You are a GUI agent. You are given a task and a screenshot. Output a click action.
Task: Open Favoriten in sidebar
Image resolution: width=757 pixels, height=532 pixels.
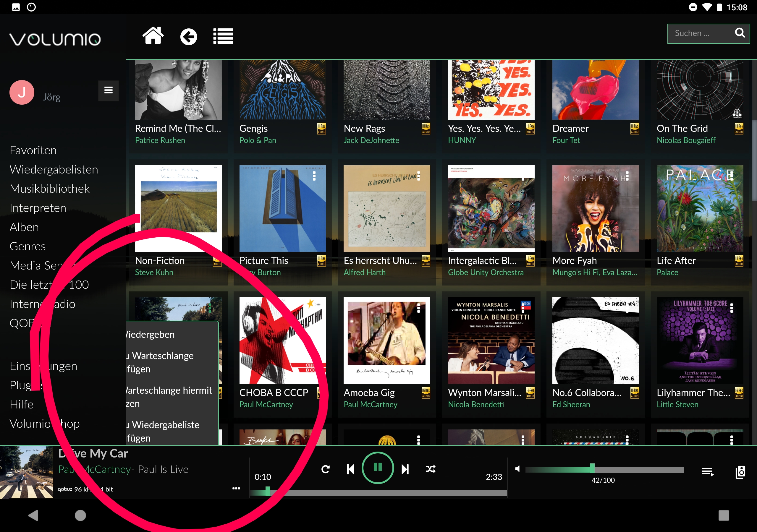click(33, 150)
